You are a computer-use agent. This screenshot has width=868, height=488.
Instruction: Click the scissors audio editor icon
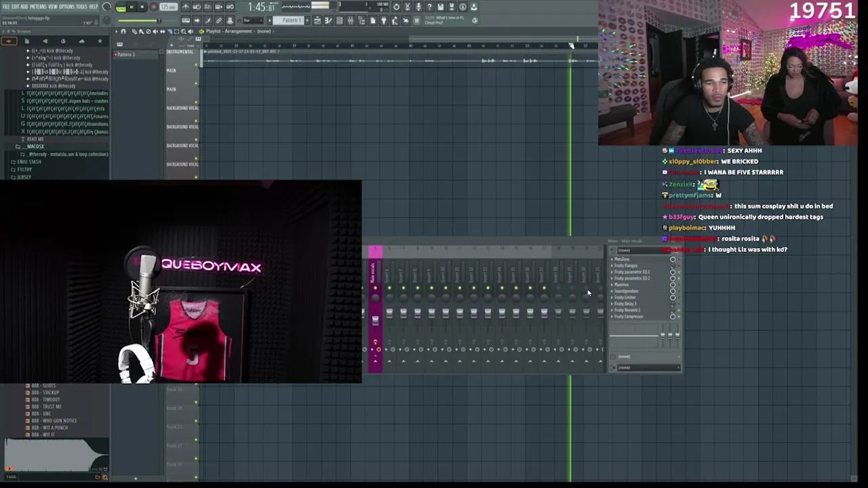pyautogui.click(x=408, y=7)
